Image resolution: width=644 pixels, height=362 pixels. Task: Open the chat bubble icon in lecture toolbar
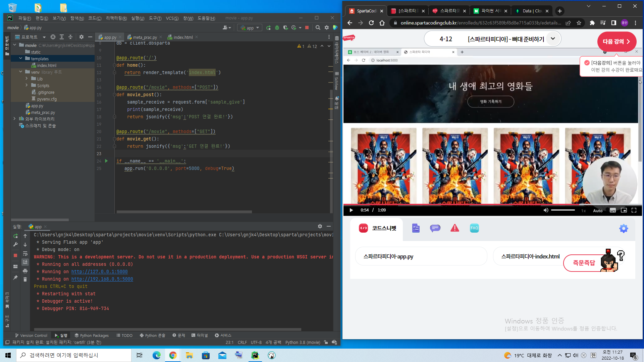435,228
